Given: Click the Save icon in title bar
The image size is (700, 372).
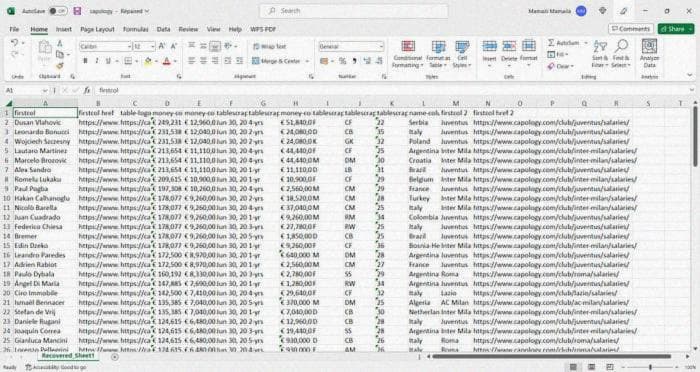Looking at the screenshot, I should click(77, 11).
